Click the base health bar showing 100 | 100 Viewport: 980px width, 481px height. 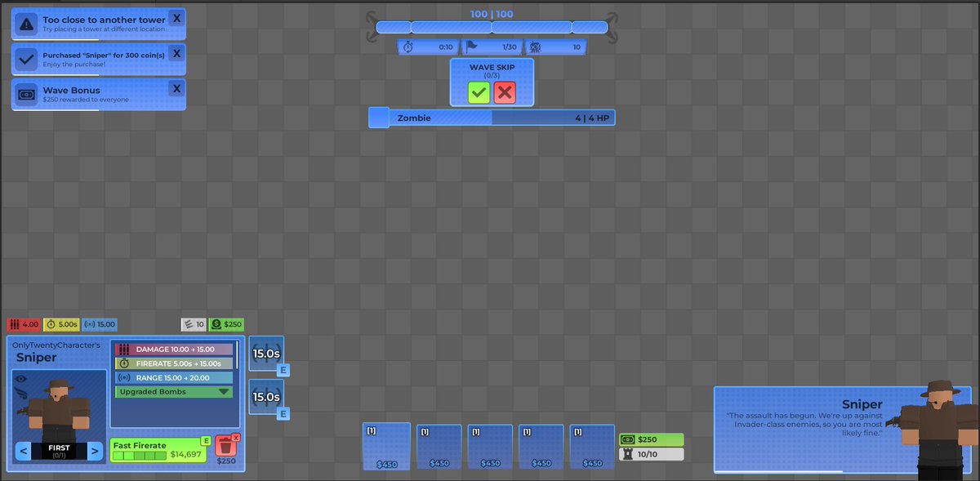492,27
